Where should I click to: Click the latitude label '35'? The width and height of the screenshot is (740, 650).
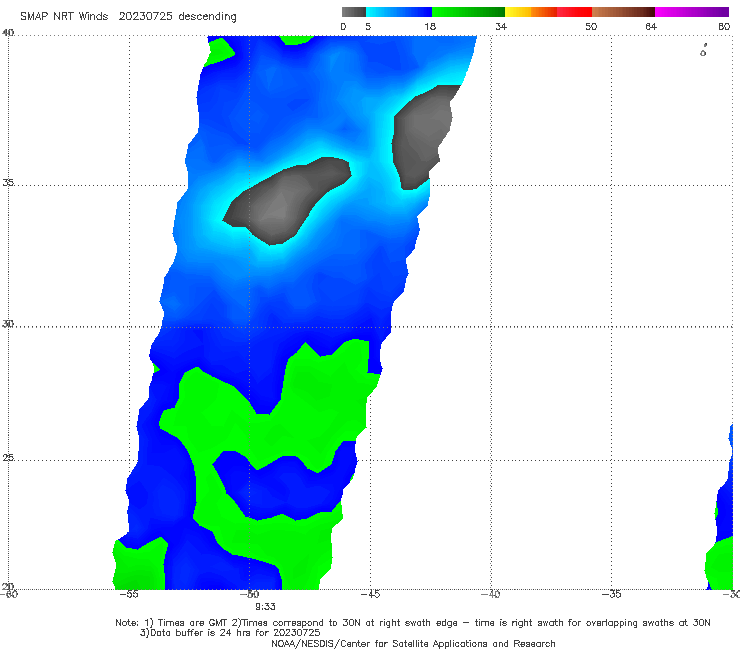pyautogui.click(x=8, y=182)
